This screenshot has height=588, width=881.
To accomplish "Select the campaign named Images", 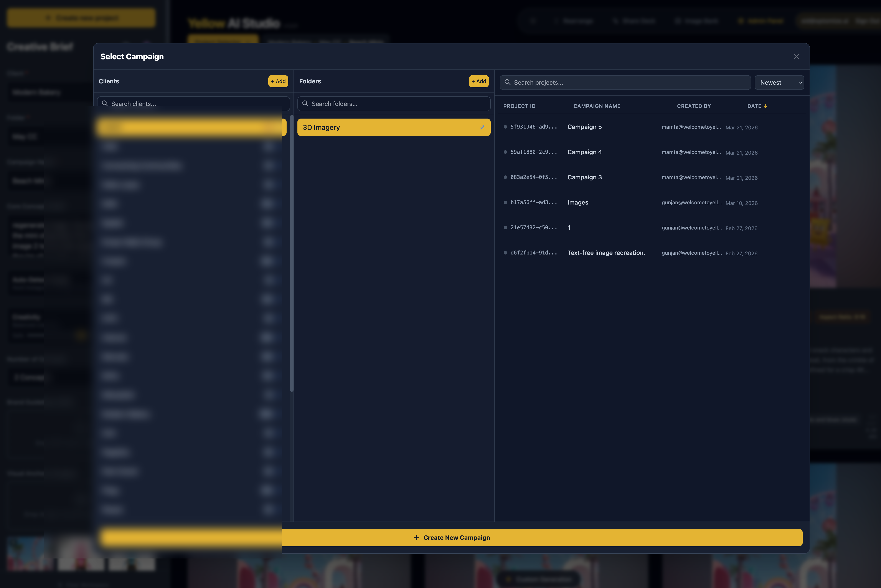I will pos(578,203).
